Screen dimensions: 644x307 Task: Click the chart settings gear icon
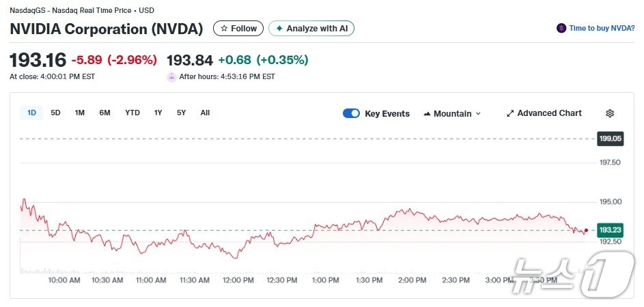point(610,113)
